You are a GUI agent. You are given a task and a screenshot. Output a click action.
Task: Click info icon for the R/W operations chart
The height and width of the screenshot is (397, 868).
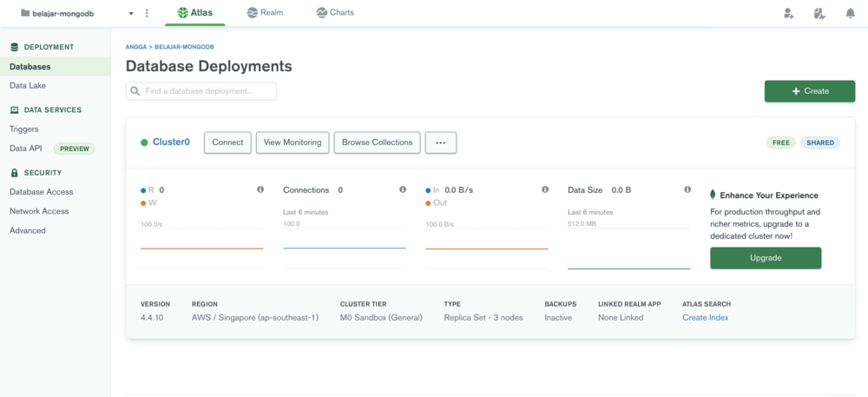click(260, 189)
